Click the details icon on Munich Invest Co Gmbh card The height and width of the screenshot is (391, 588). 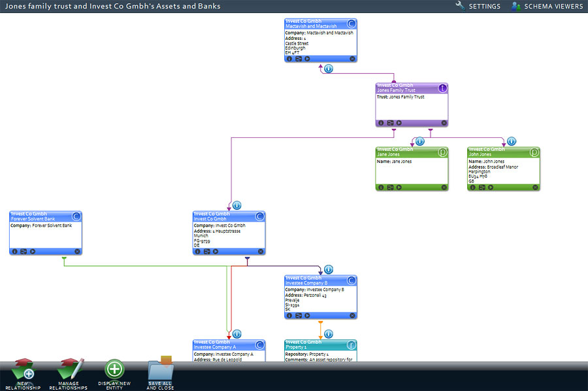click(206, 252)
